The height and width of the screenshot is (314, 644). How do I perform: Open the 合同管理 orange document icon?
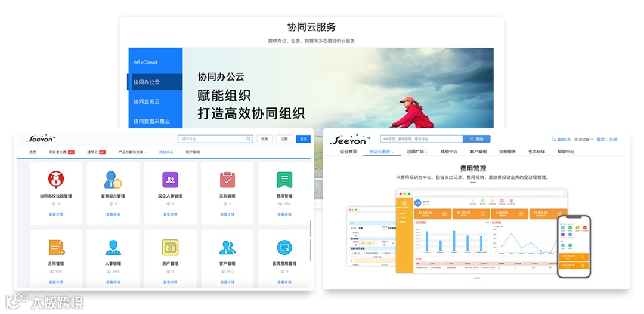click(56, 247)
